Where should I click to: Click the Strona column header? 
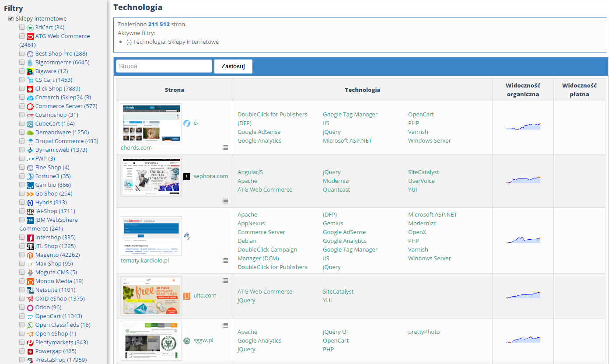click(175, 90)
